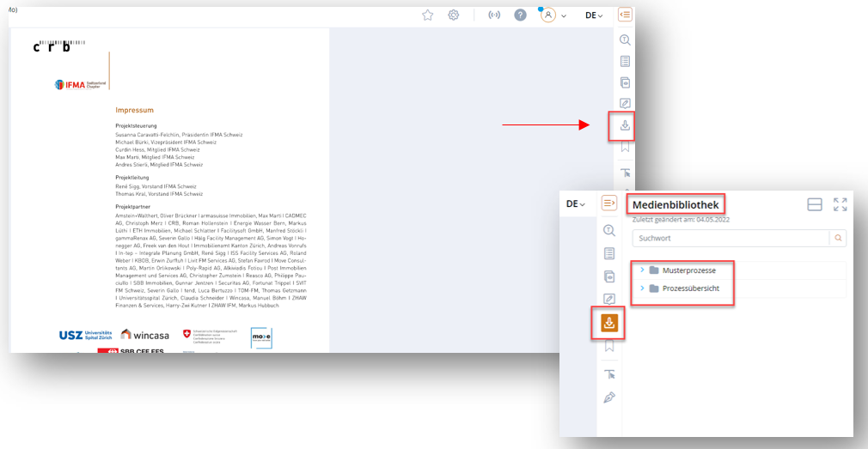Open text search magnifier in main viewer sidebar
This screenshot has height=449, width=868.
[x=625, y=39]
